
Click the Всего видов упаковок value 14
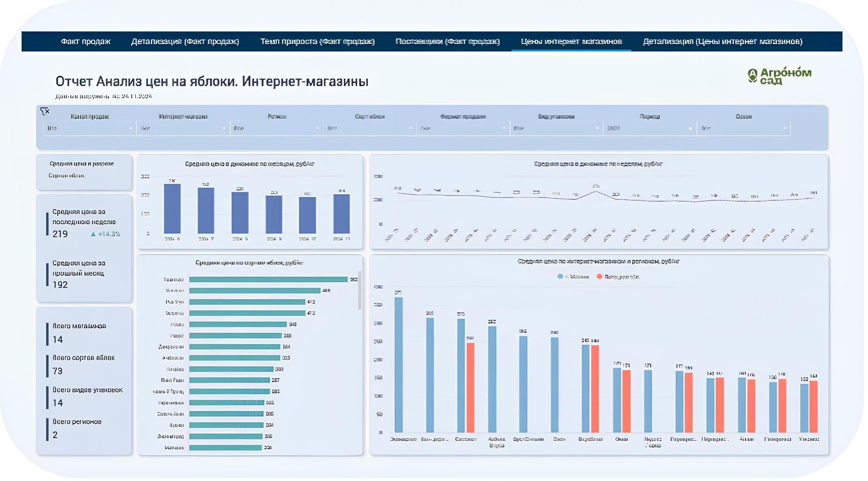click(x=58, y=403)
